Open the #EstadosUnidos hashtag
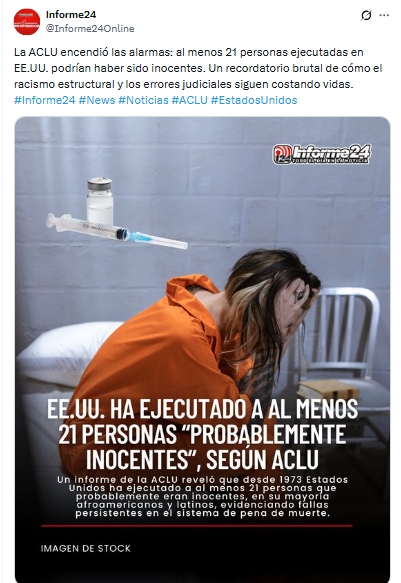The image size is (401, 583). click(x=254, y=100)
